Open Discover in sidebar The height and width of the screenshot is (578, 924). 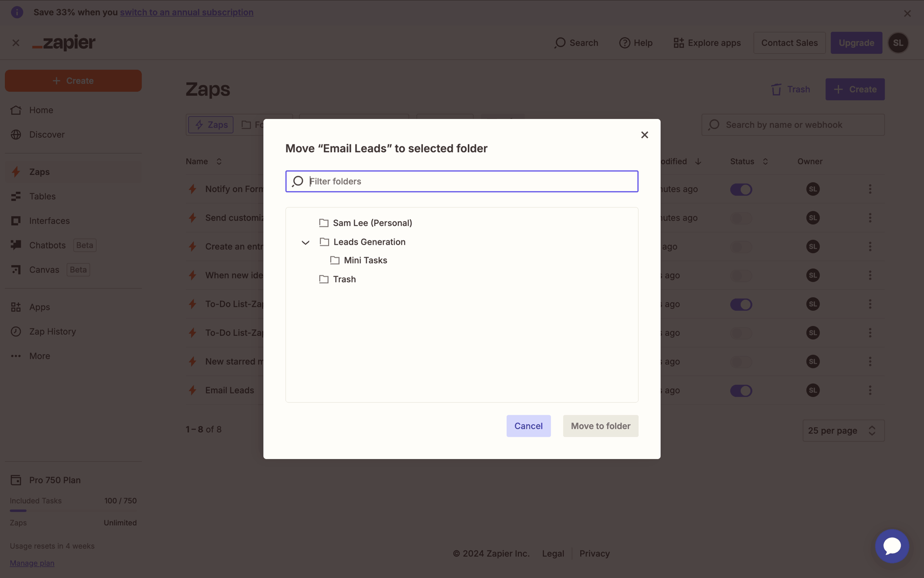tap(73, 135)
